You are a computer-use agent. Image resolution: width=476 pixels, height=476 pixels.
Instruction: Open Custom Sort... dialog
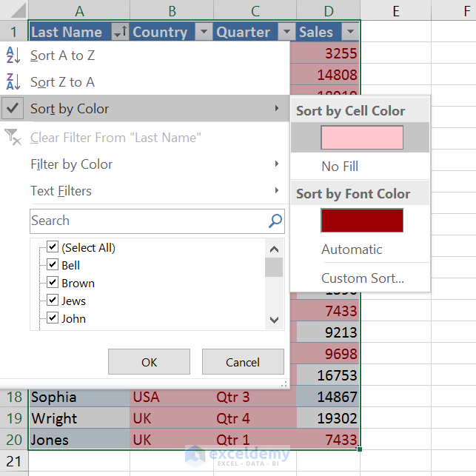[x=360, y=278]
